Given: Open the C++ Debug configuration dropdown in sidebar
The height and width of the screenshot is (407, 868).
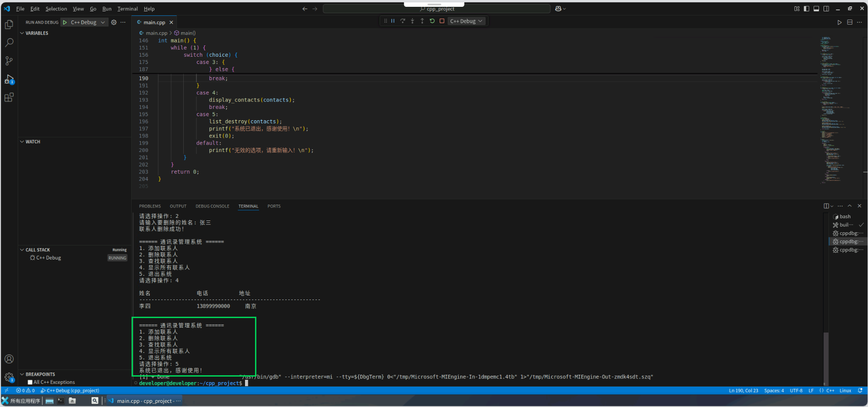Looking at the screenshot, I should [88, 22].
